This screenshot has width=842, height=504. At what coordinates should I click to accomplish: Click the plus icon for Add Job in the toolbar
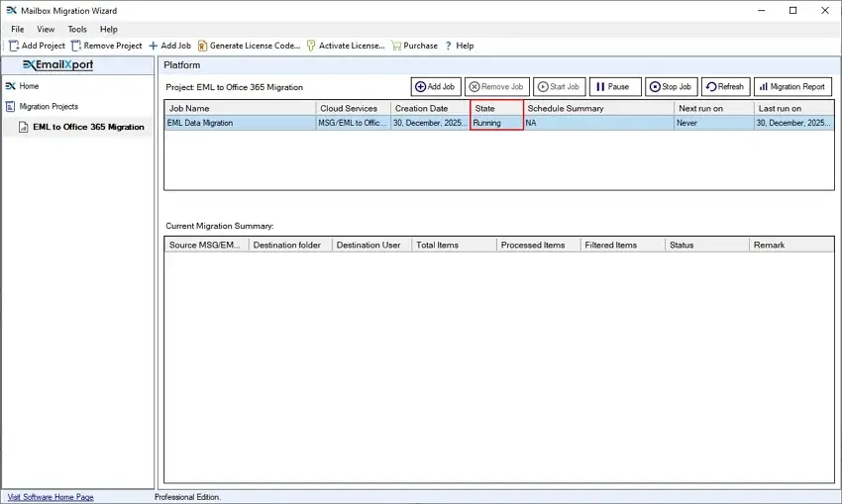(153, 46)
